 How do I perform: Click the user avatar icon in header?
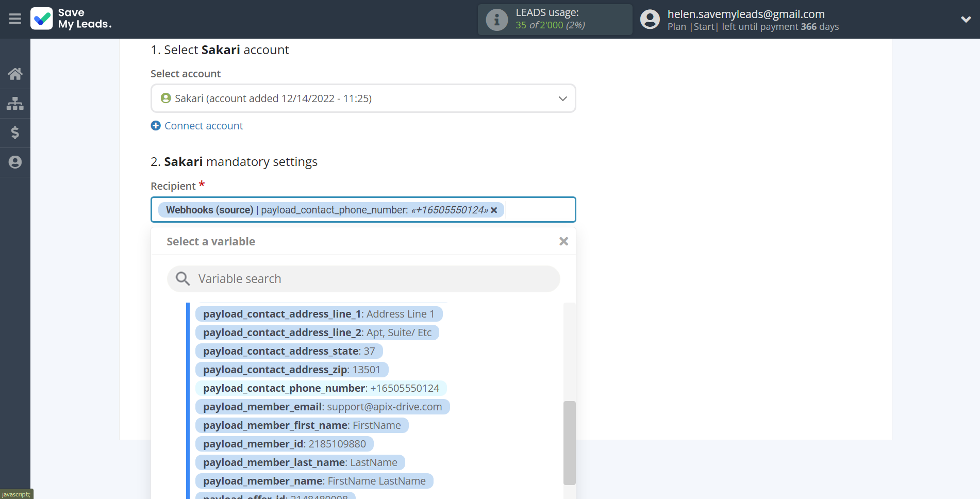click(x=650, y=20)
